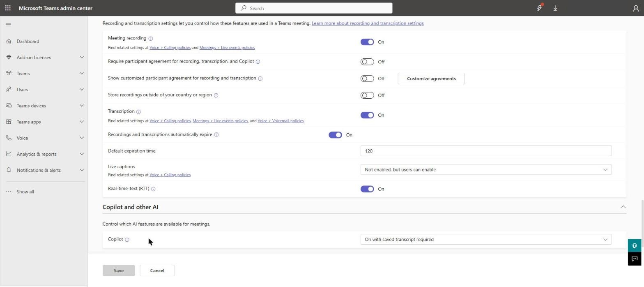Click info icon beside Require participant agreement

click(258, 62)
